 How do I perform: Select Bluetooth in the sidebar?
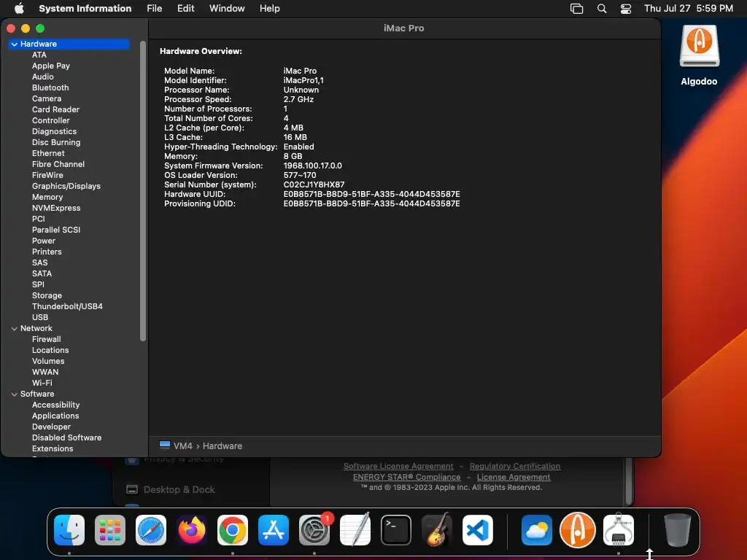pyautogui.click(x=50, y=87)
